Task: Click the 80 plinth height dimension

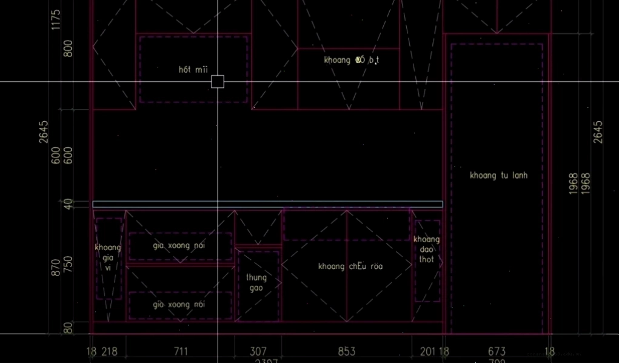Action: pos(69,328)
